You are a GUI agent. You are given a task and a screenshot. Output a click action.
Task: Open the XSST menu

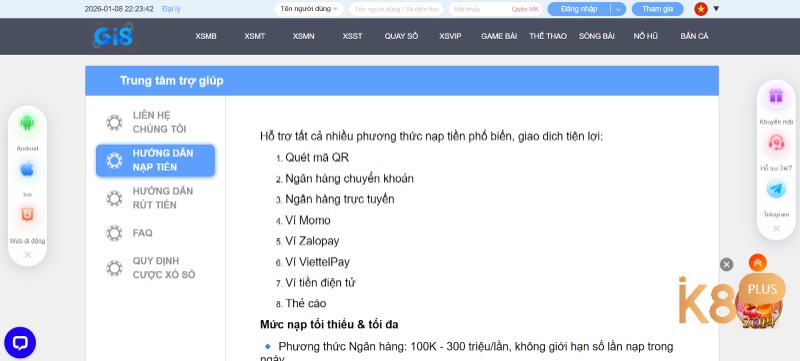(353, 36)
